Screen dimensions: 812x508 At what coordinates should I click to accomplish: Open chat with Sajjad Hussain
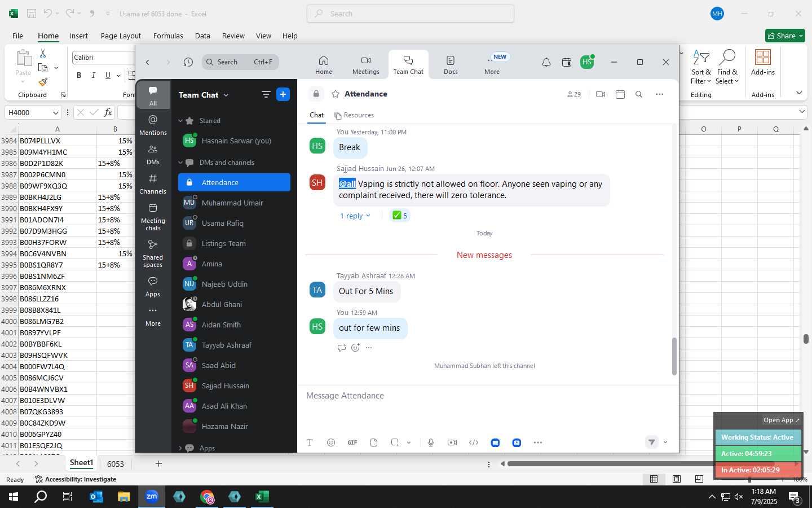click(234, 386)
